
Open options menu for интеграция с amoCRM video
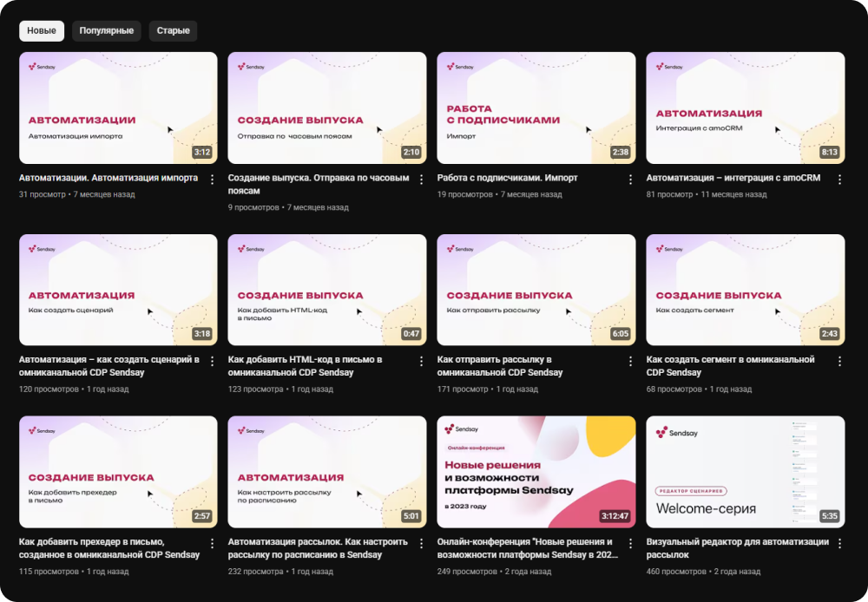pyautogui.click(x=839, y=180)
